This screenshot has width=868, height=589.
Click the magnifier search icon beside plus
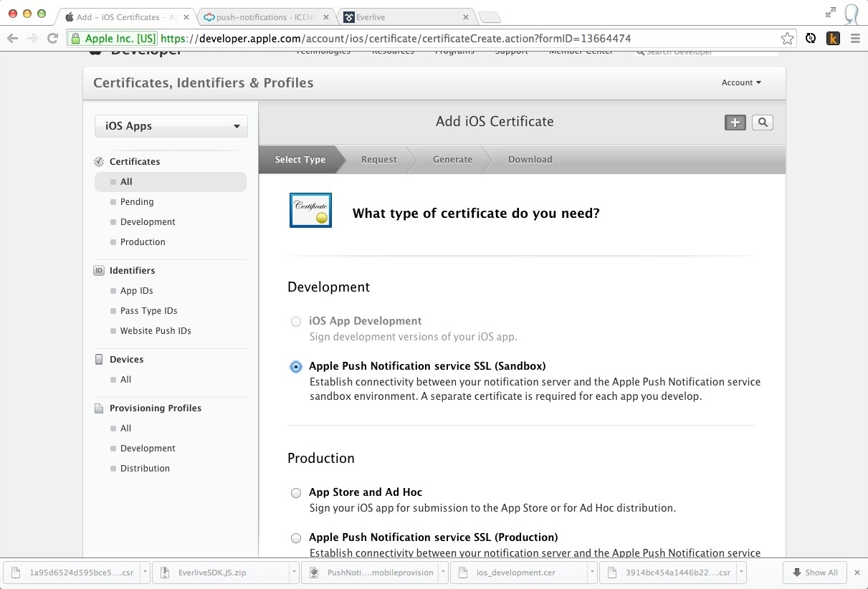point(763,123)
